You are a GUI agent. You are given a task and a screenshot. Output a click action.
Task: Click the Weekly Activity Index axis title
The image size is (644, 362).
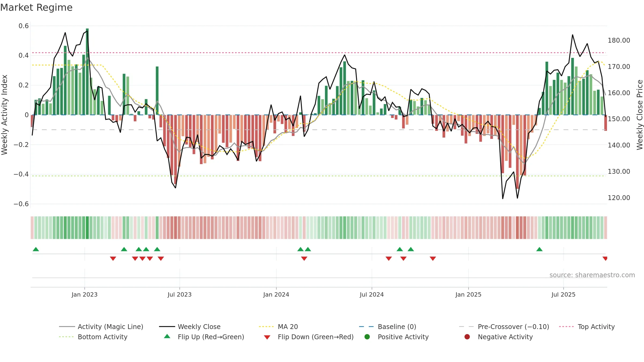[x=4, y=115]
